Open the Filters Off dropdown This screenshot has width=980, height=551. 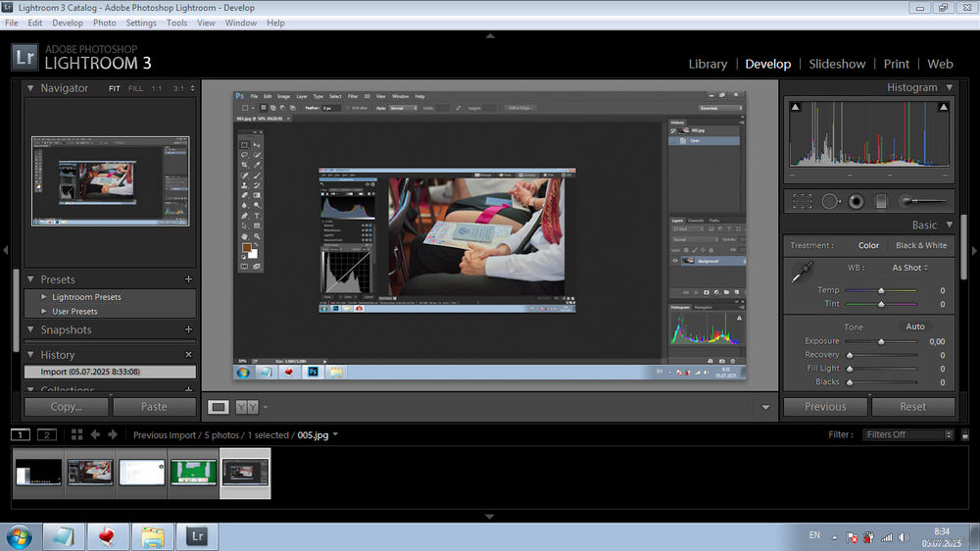pos(906,434)
